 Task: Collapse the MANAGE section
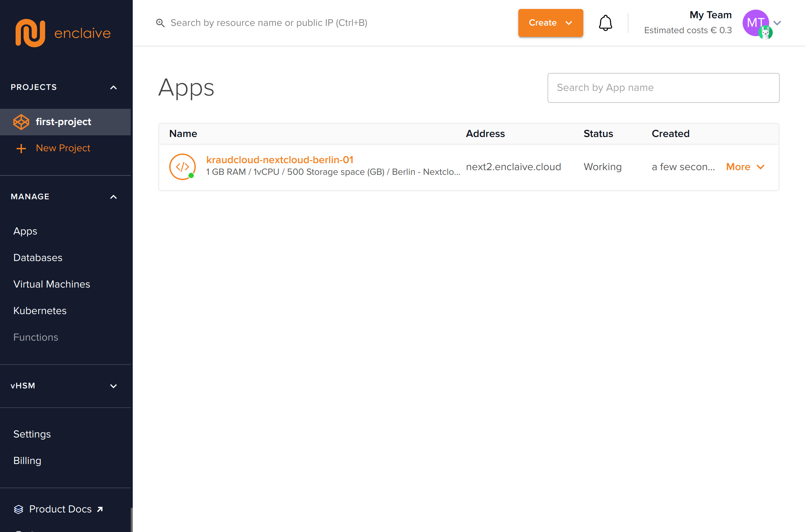(x=113, y=197)
